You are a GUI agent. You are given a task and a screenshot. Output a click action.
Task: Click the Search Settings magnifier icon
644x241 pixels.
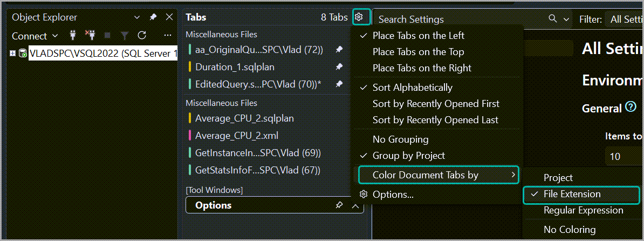[x=553, y=18]
